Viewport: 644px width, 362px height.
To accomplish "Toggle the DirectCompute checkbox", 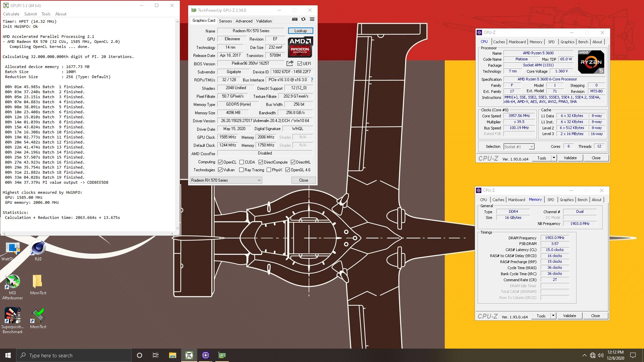I will point(261,162).
